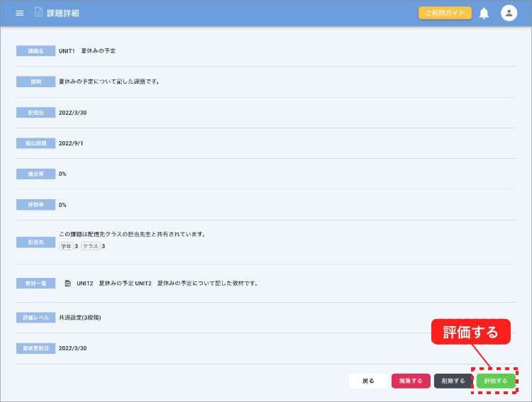Click the 評価率 value 0%
532x402 pixels.
click(62, 205)
